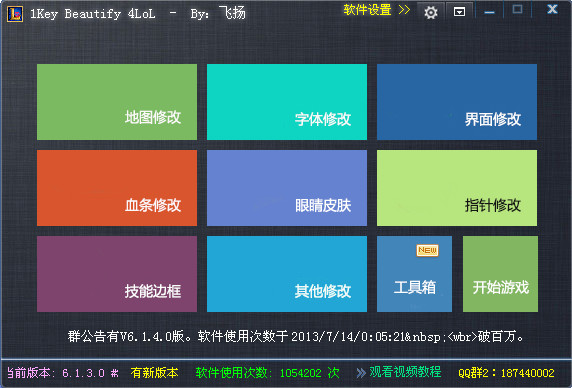Viewport: 572px width, 388px height.
Task: Click the QQ群2：187440002 group text
Action: 506,373
